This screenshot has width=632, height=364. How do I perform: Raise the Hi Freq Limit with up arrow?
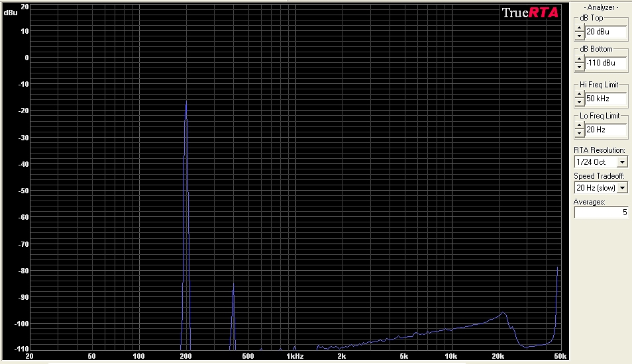coord(579,95)
